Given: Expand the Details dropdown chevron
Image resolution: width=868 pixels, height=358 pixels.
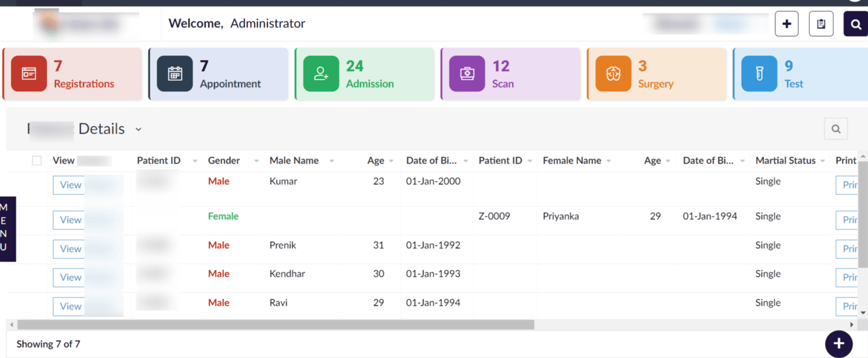Looking at the screenshot, I should (x=138, y=130).
